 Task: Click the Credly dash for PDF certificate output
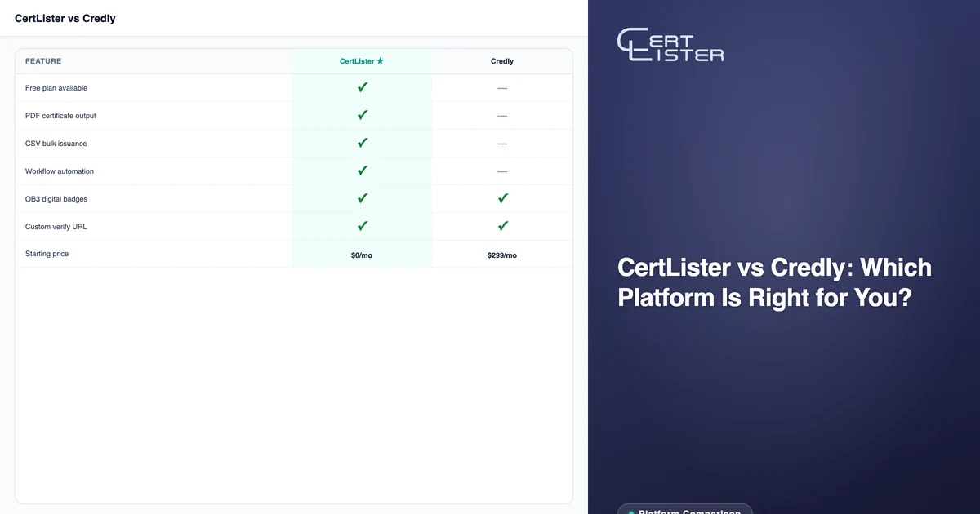point(502,116)
